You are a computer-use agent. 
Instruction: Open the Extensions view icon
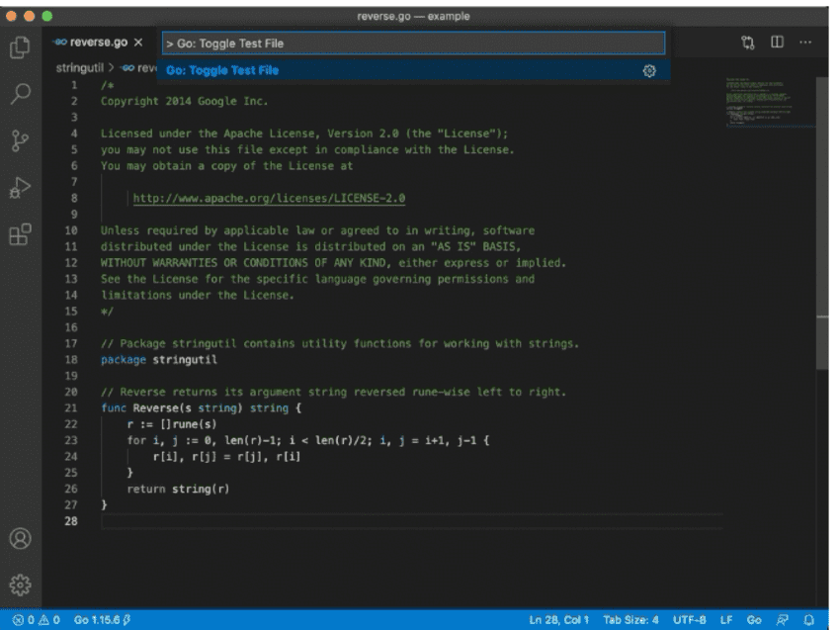click(20, 234)
